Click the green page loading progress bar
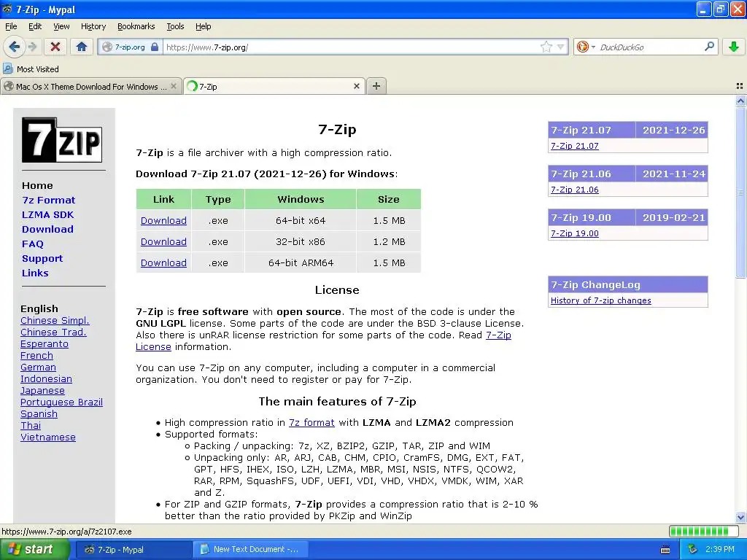 click(x=705, y=531)
